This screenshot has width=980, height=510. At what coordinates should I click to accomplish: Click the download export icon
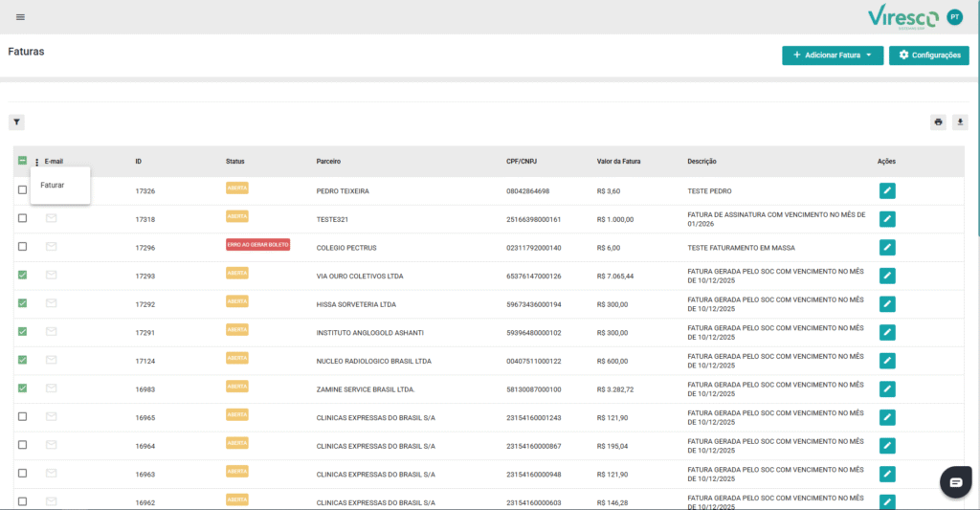pyautogui.click(x=959, y=122)
